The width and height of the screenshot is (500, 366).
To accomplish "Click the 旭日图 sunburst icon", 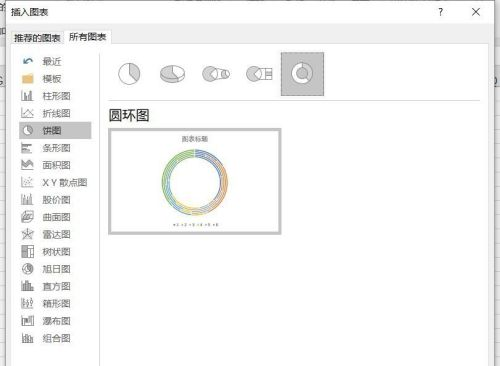I will point(28,269).
